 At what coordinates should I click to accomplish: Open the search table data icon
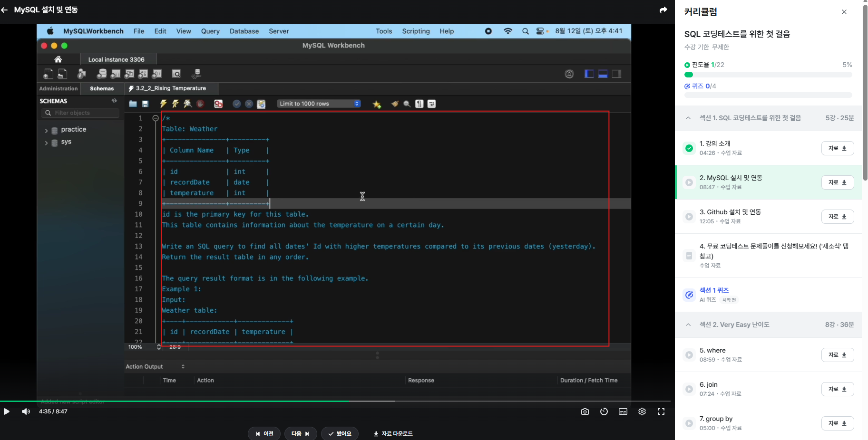(x=176, y=74)
